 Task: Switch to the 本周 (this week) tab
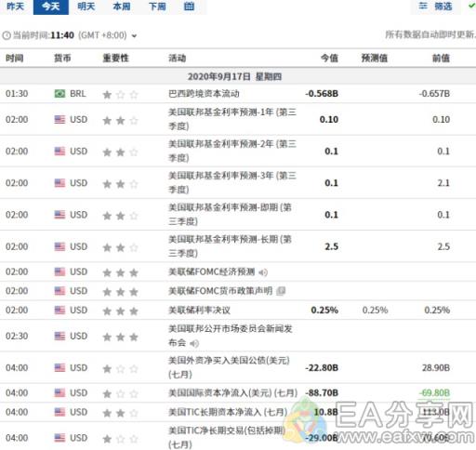pos(122,7)
